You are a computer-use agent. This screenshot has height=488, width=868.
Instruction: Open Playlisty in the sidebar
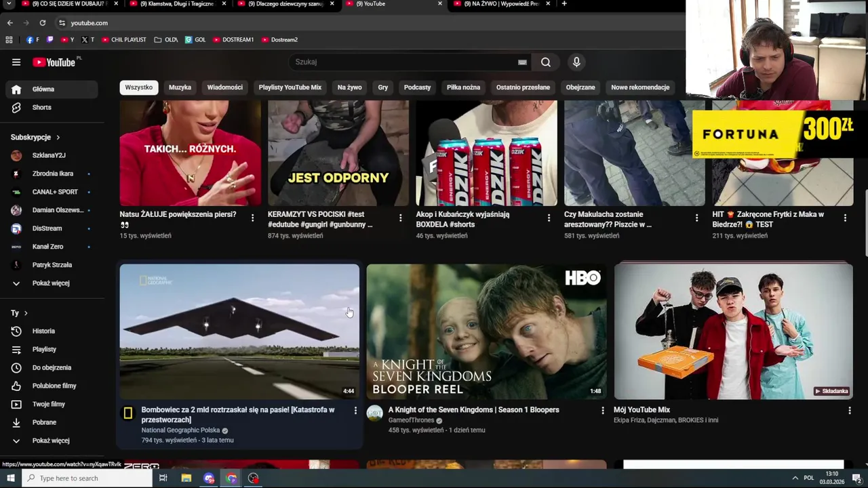point(52,350)
